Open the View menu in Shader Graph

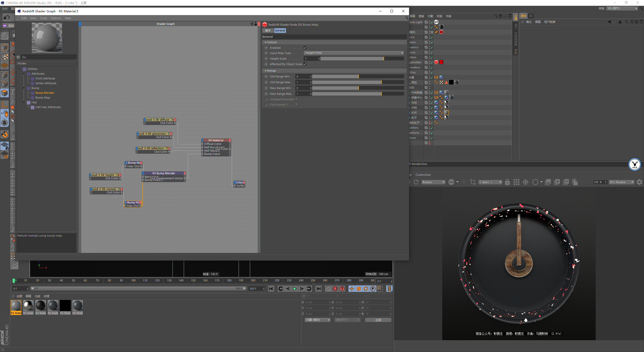[33, 18]
